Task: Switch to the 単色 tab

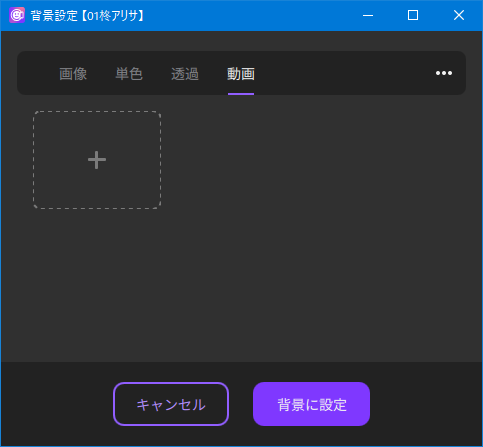Action: coord(129,74)
